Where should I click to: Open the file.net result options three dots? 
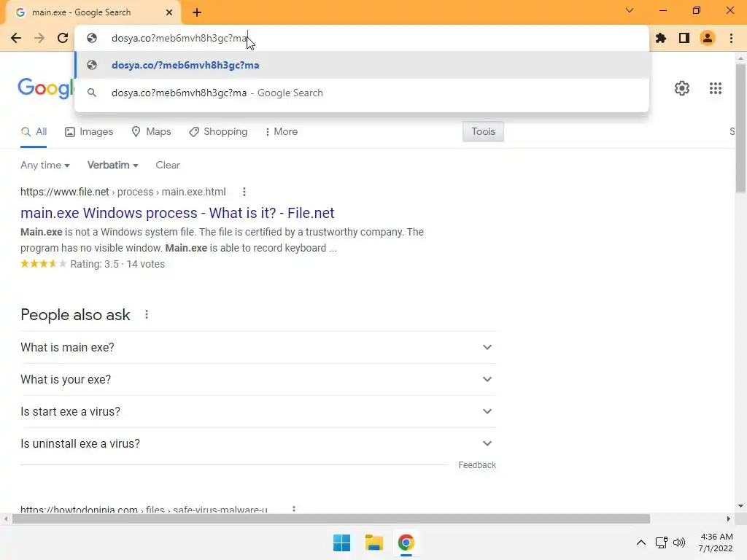[244, 192]
